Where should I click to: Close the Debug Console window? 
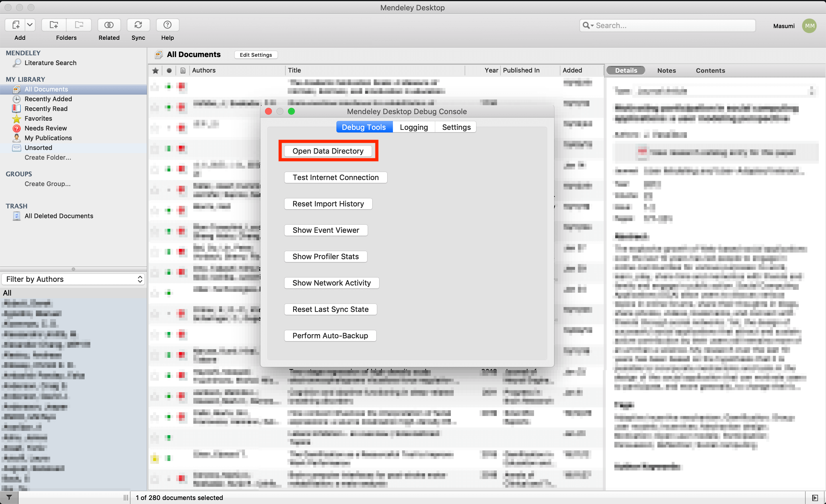268,111
